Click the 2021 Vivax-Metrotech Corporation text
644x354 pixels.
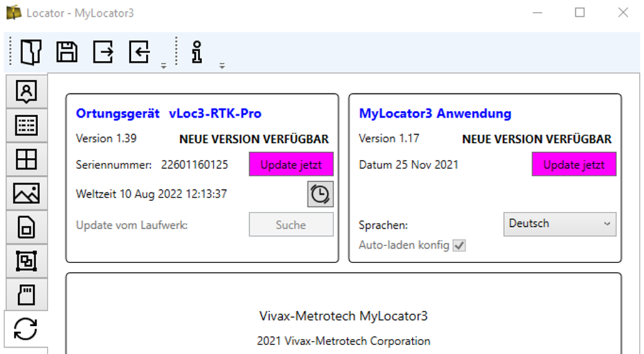point(344,341)
